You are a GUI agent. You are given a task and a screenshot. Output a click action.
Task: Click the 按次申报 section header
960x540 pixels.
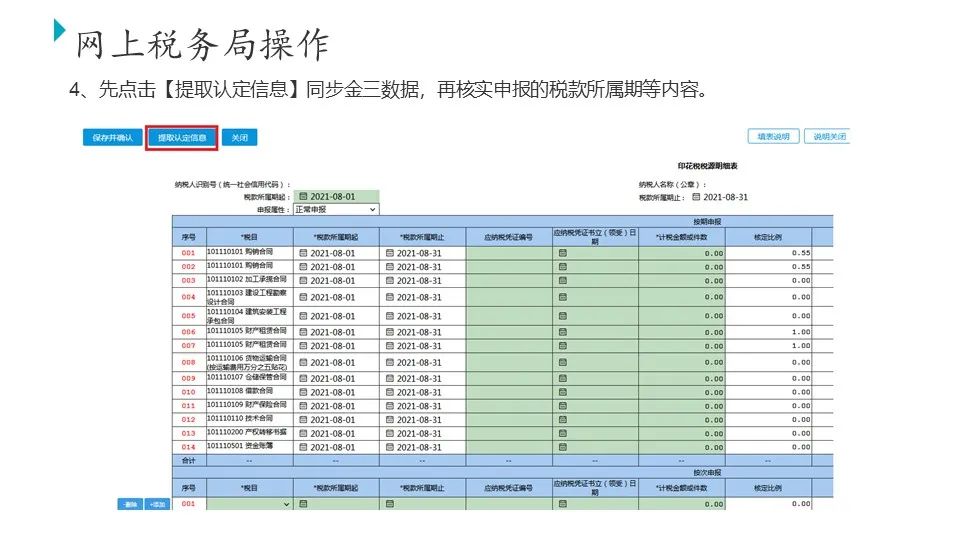[x=707, y=473]
